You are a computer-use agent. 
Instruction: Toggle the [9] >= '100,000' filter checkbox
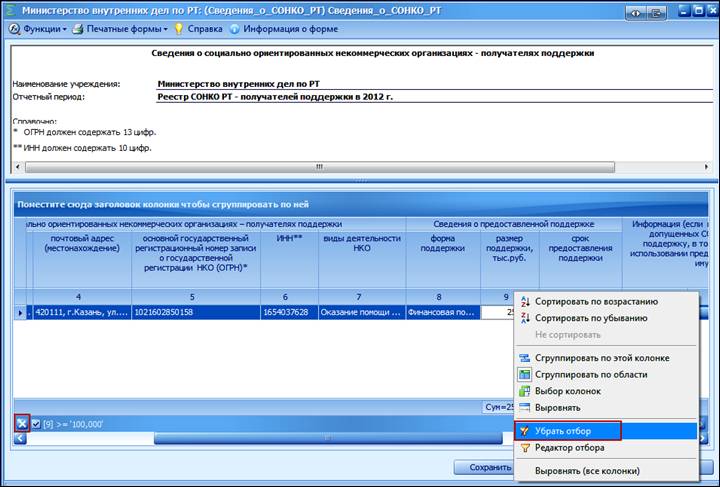tap(36, 424)
